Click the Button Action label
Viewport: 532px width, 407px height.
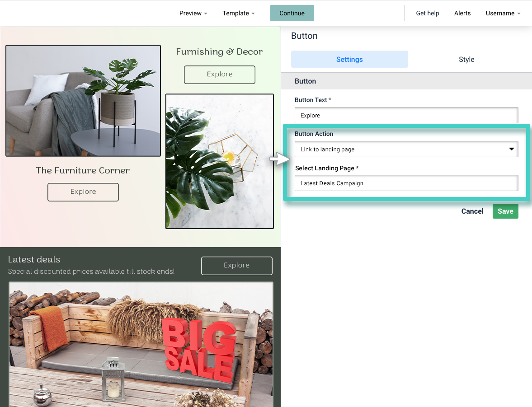(x=314, y=134)
